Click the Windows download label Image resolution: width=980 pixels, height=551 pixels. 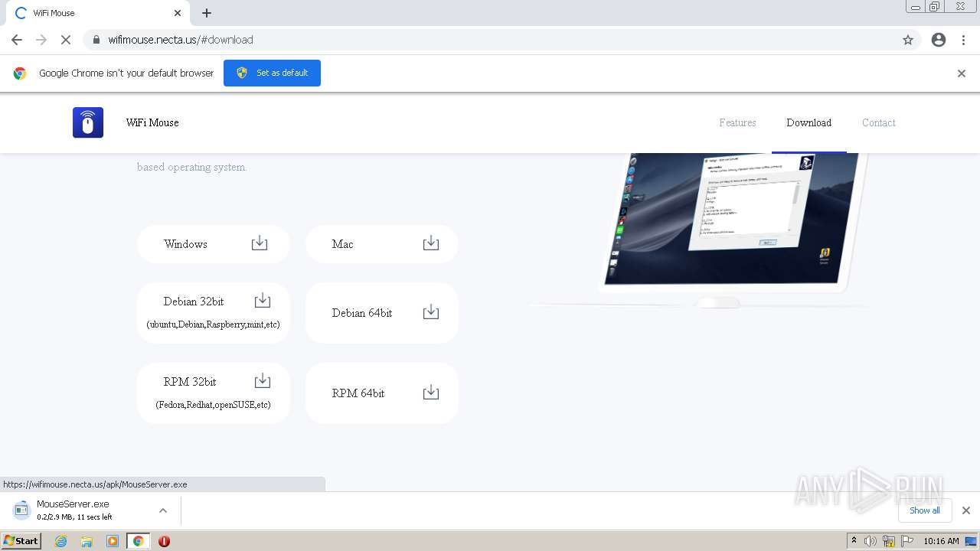pos(185,244)
